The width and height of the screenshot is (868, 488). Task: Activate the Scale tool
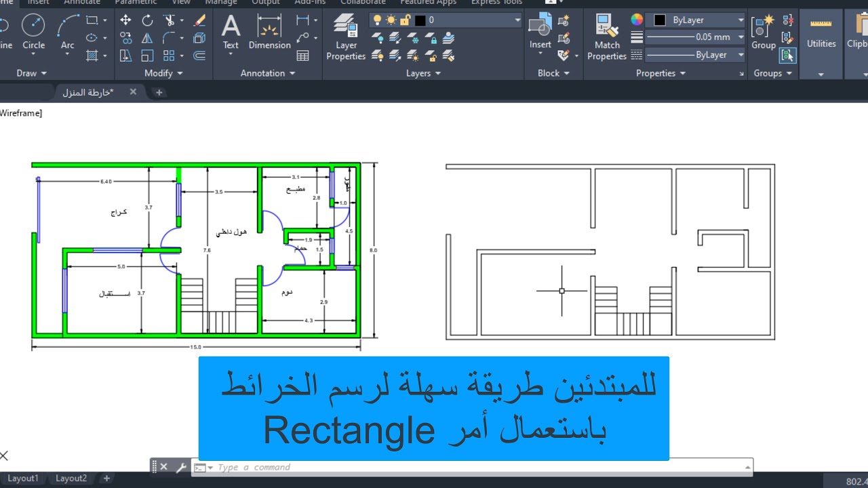point(147,56)
